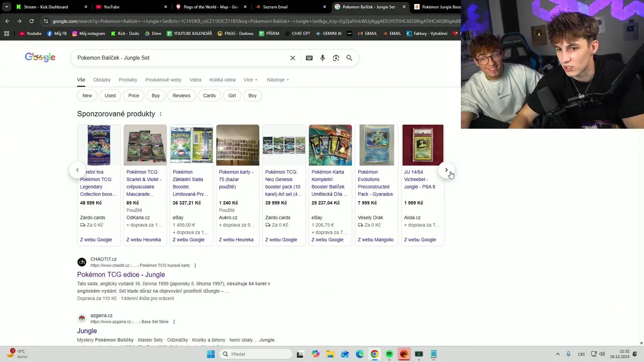Open the EA app in the taskbar

pyautogui.click(x=404, y=354)
